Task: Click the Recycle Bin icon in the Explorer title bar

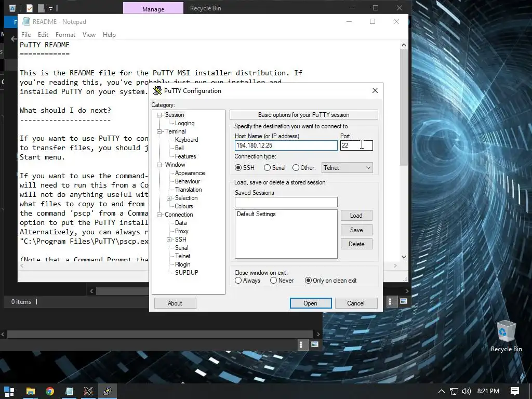Action: click(x=12, y=8)
